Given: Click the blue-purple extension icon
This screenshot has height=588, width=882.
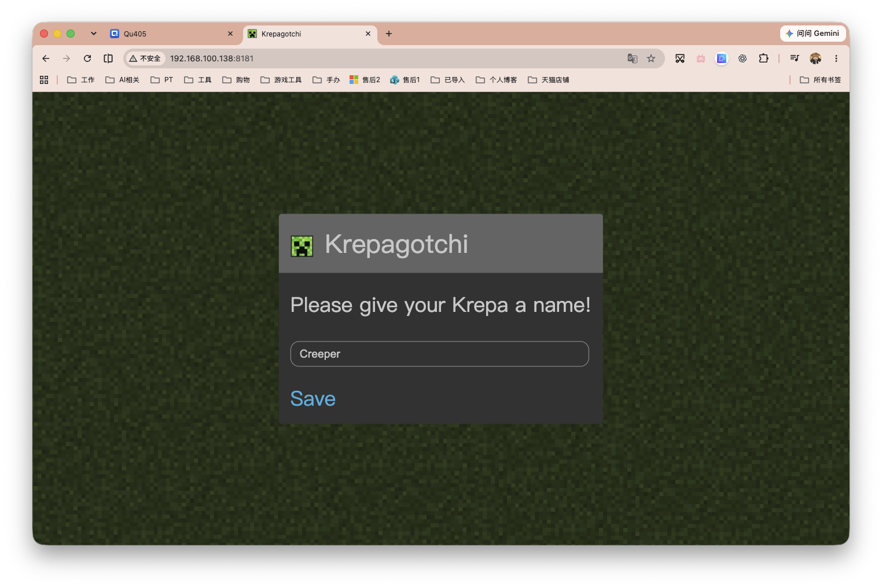Looking at the screenshot, I should pos(722,58).
